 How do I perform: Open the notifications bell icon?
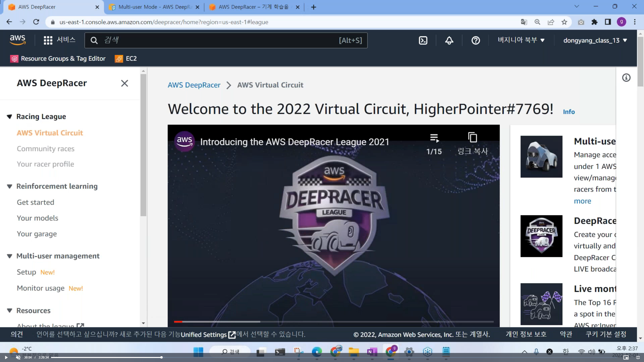point(449,40)
